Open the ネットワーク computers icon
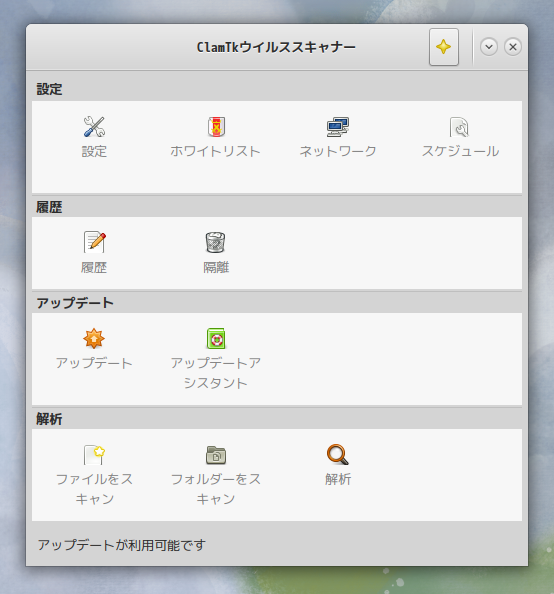554x594 pixels. click(338, 127)
